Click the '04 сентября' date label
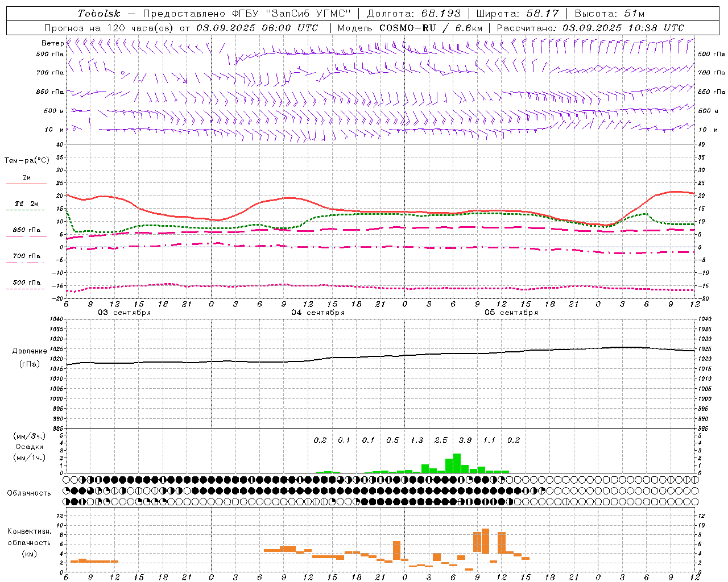Viewport: 728px width, 582px height. pyautogui.click(x=318, y=313)
